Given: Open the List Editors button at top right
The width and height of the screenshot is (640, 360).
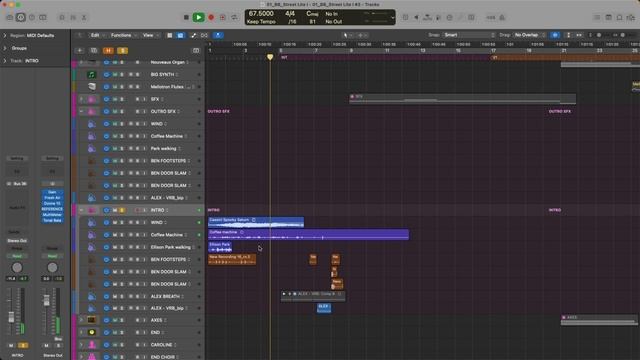Looking at the screenshot, I should (597, 18).
